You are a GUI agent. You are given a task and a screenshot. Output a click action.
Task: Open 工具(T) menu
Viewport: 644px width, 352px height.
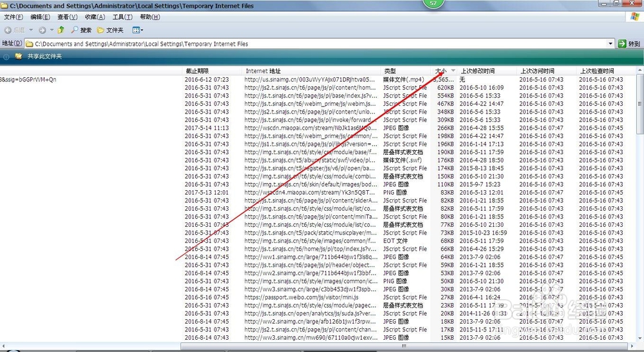pyautogui.click(x=122, y=17)
